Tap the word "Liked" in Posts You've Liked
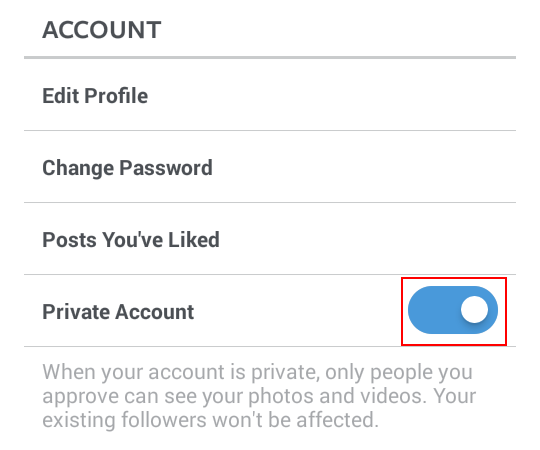The width and height of the screenshot is (540, 450). (194, 239)
